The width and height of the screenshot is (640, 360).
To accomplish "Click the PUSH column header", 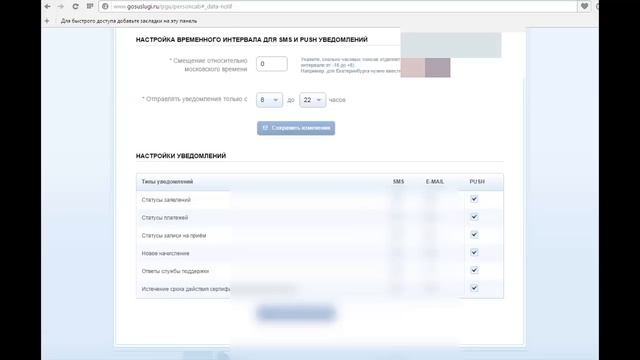I will [x=477, y=182].
